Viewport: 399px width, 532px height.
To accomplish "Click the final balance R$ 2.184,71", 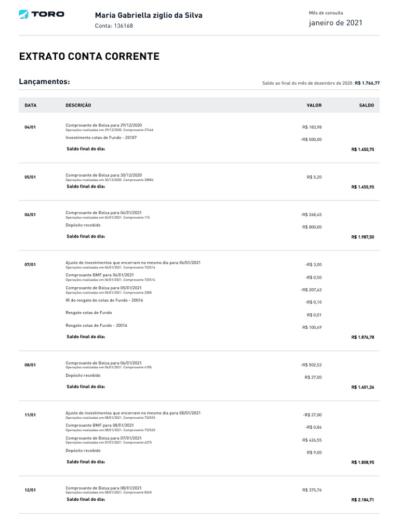I will (x=363, y=500).
